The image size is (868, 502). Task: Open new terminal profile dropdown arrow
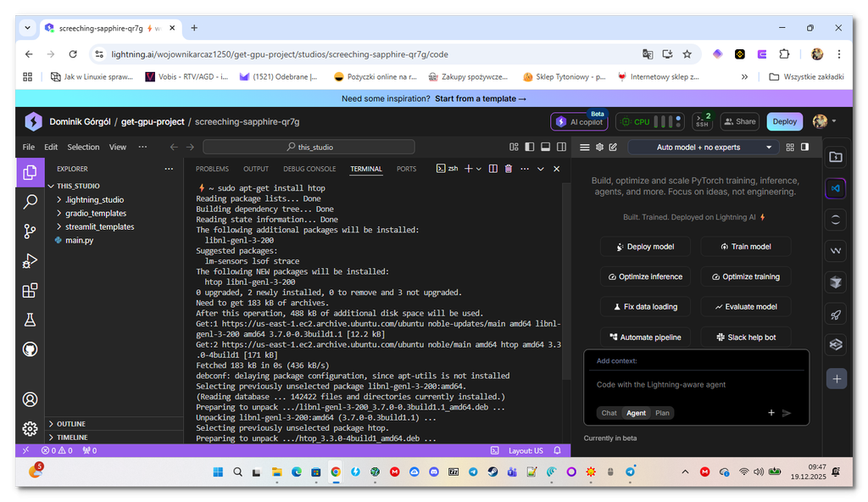(479, 169)
